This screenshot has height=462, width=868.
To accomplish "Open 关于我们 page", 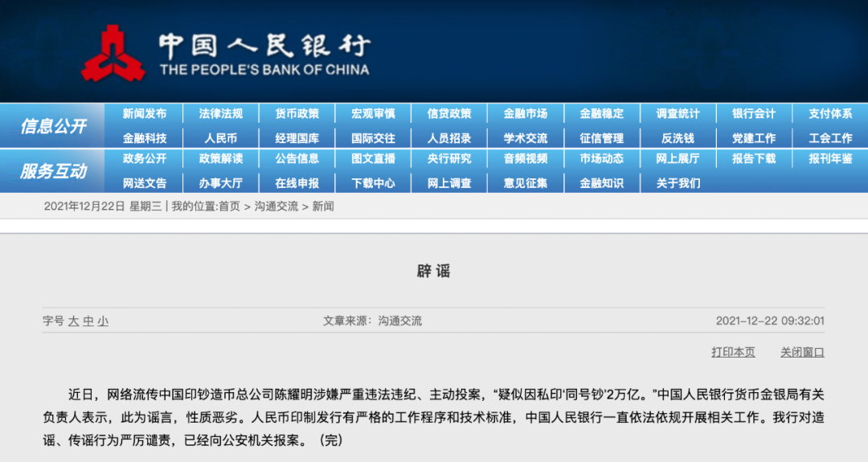I will 678,183.
